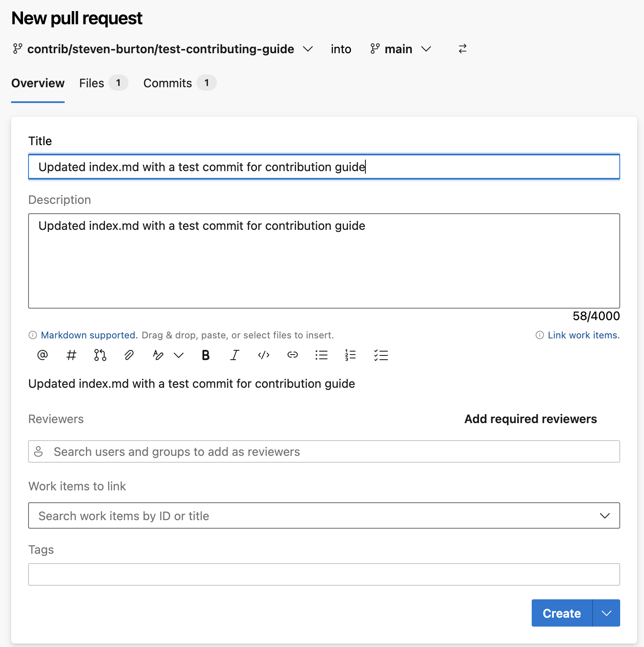This screenshot has height=647, width=644.
Task: Toggle bold formatting
Action: point(206,355)
